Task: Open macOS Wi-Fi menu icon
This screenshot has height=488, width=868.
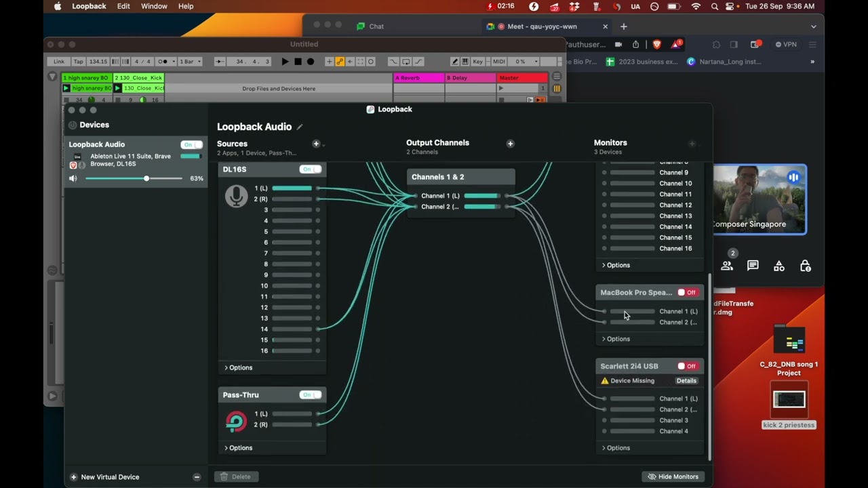Action: 696,6
